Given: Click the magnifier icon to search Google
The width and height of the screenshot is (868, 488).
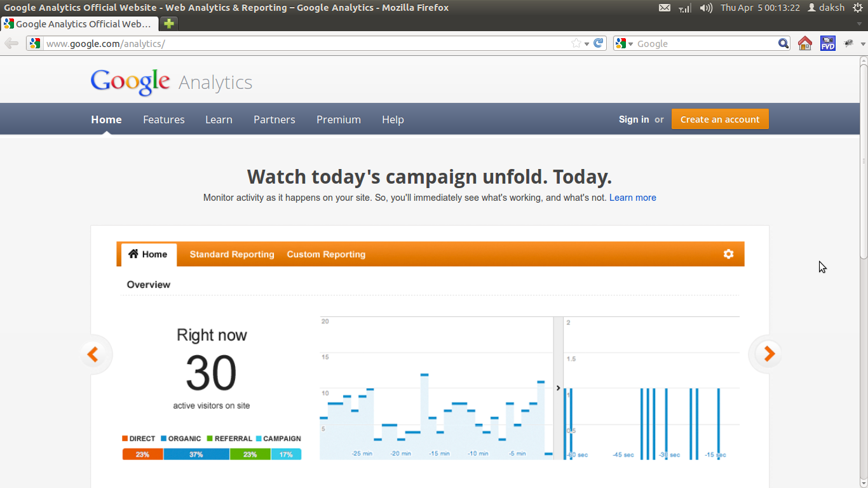Looking at the screenshot, I should coord(783,43).
